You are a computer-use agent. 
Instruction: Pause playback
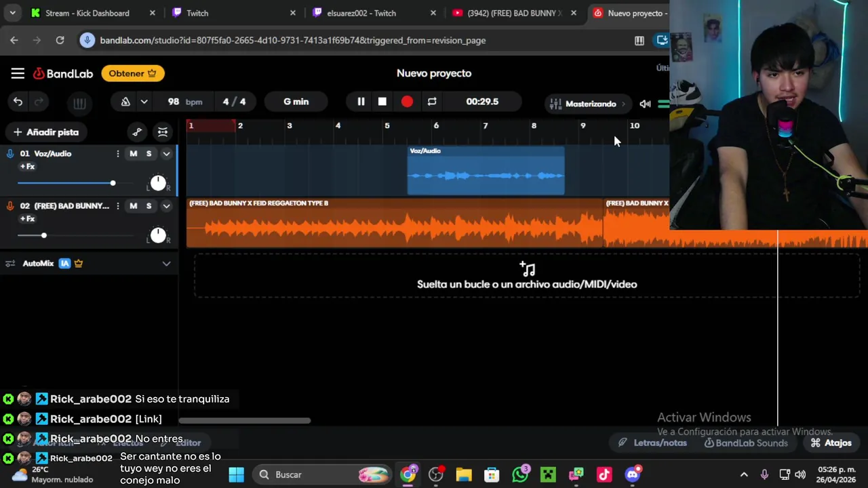361,102
